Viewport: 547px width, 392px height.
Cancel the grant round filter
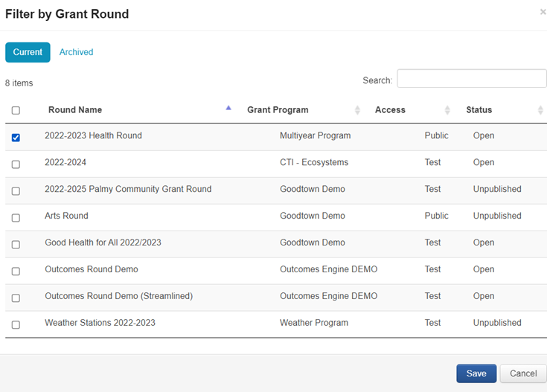coord(523,373)
